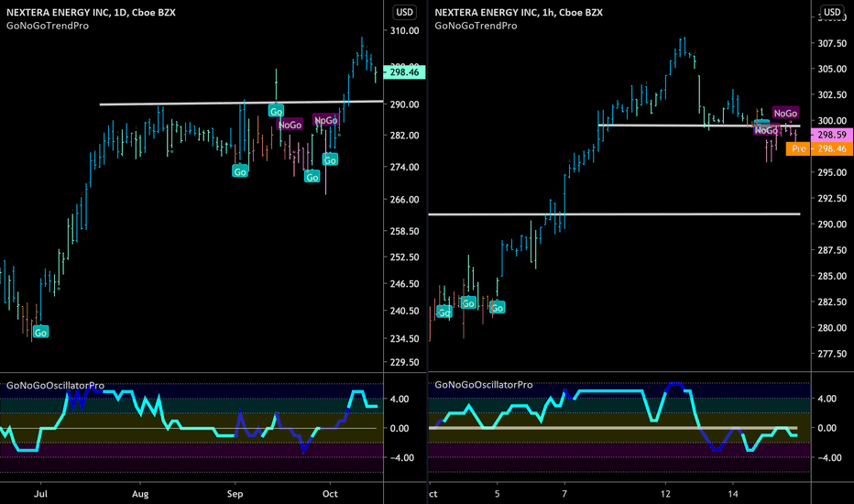Click the 266.00 price level on the daily axis
The width and height of the screenshot is (854, 504).
[x=405, y=200]
